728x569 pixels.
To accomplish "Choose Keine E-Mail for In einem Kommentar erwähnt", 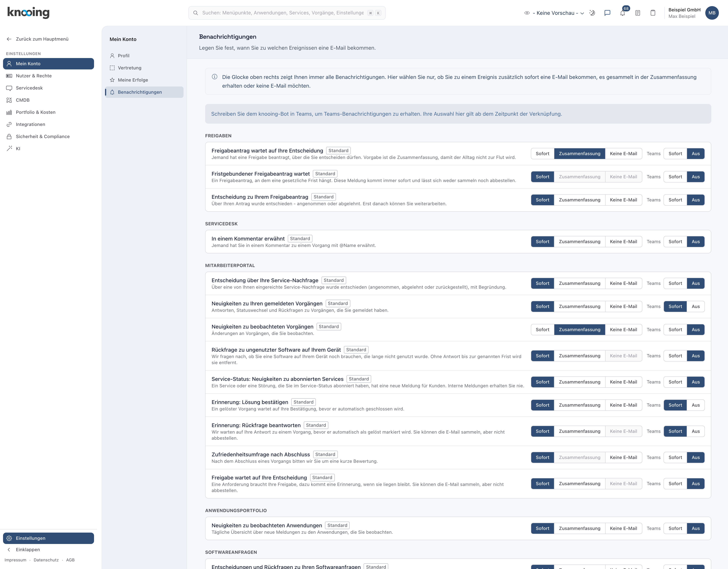I will (x=623, y=242).
